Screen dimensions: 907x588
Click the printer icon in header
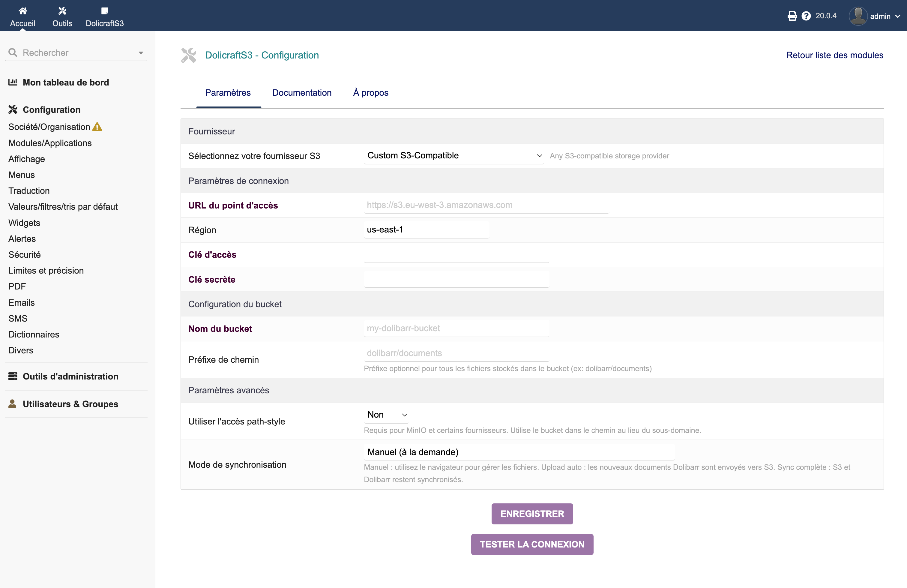click(x=792, y=16)
